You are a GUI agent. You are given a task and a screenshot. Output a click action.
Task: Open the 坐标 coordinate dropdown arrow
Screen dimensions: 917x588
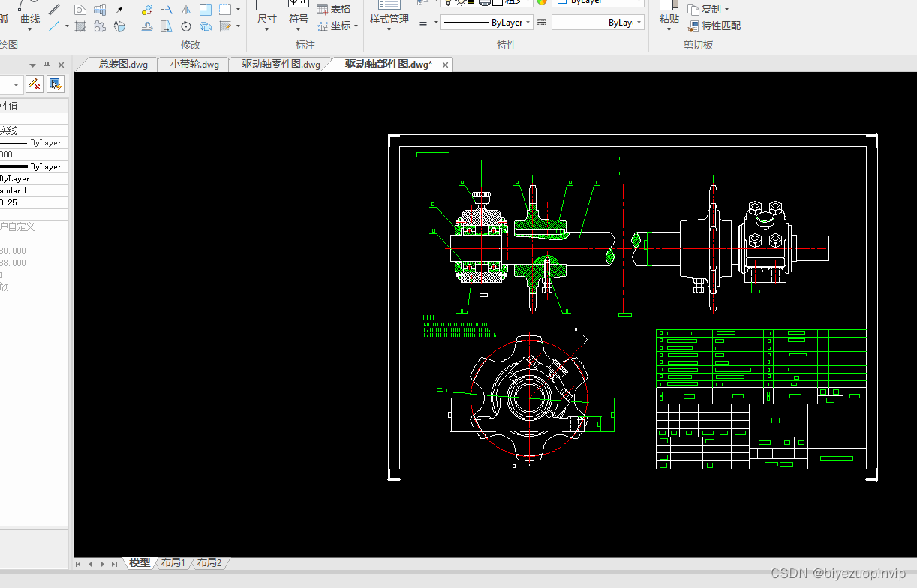pyautogui.click(x=356, y=26)
